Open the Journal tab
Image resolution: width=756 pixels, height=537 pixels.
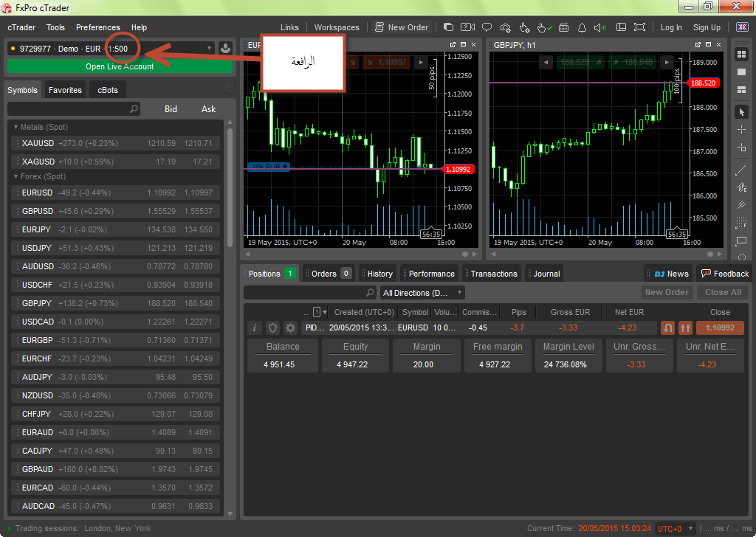[544, 274]
